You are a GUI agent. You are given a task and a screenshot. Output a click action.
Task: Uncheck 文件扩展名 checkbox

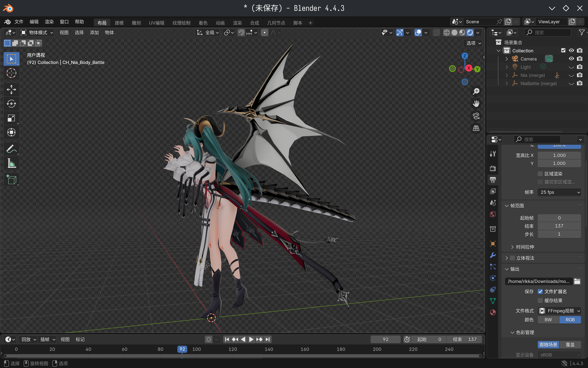(x=540, y=292)
